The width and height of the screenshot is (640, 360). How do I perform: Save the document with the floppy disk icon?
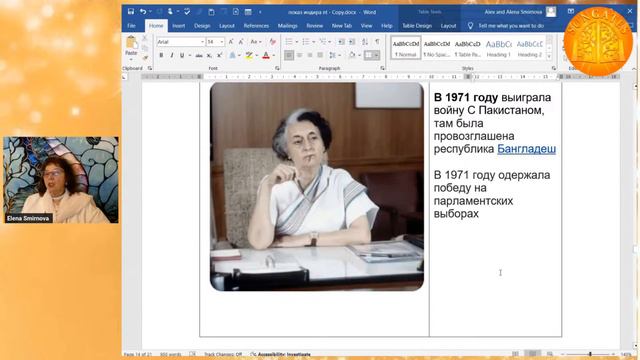point(131,11)
